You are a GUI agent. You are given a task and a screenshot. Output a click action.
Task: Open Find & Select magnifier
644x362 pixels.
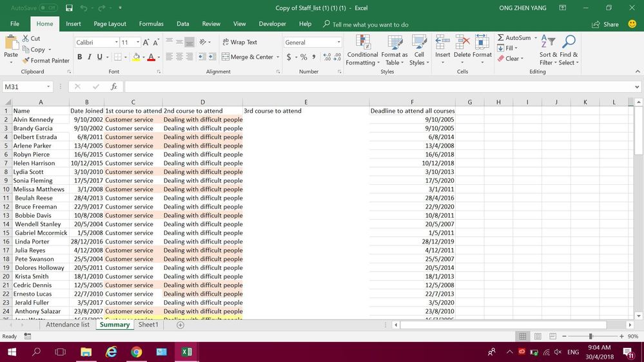point(569,50)
